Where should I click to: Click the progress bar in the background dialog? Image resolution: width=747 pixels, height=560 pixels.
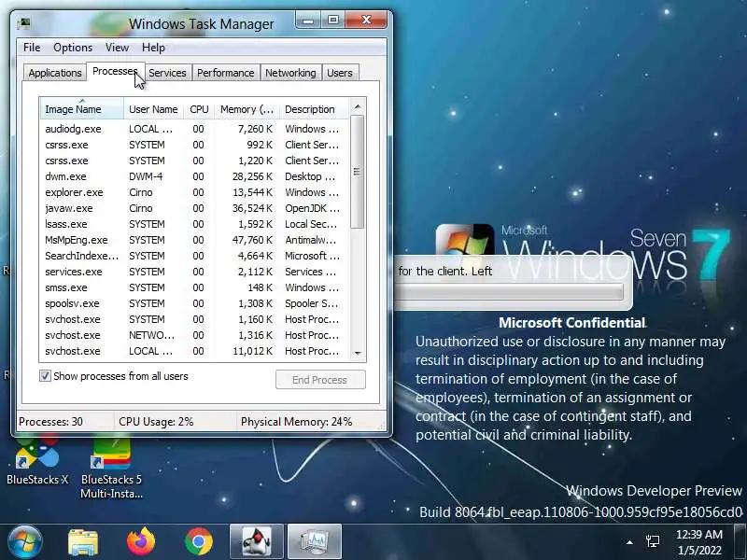[x=509, y=291]
